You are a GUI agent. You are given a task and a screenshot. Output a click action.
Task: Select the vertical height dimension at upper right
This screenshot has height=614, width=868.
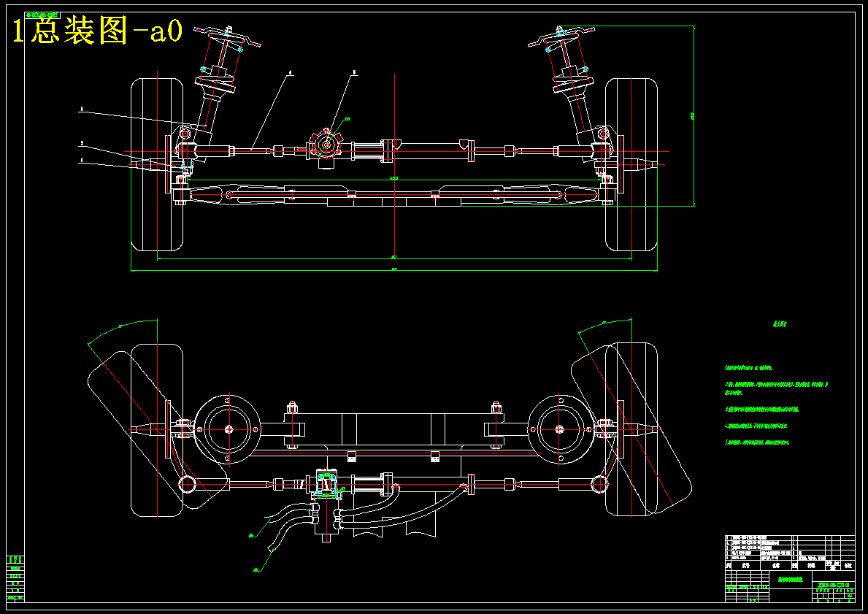pyautogui.click(x=694, y=115)
